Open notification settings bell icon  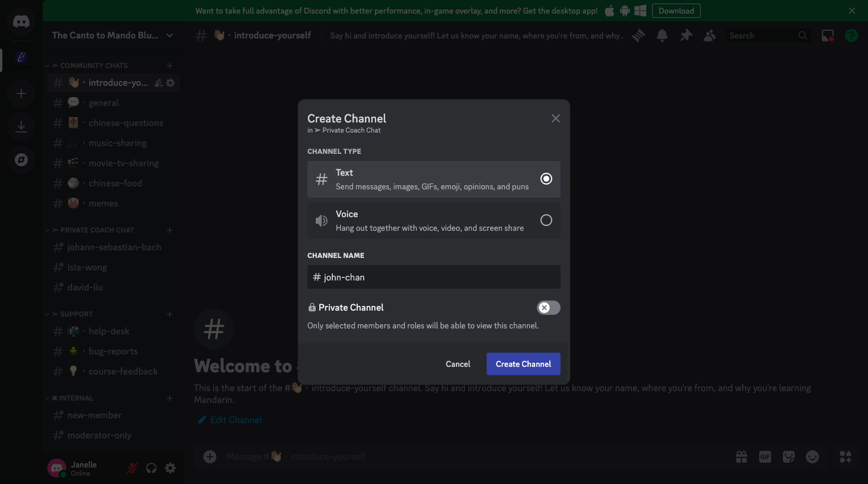(662, 36)
